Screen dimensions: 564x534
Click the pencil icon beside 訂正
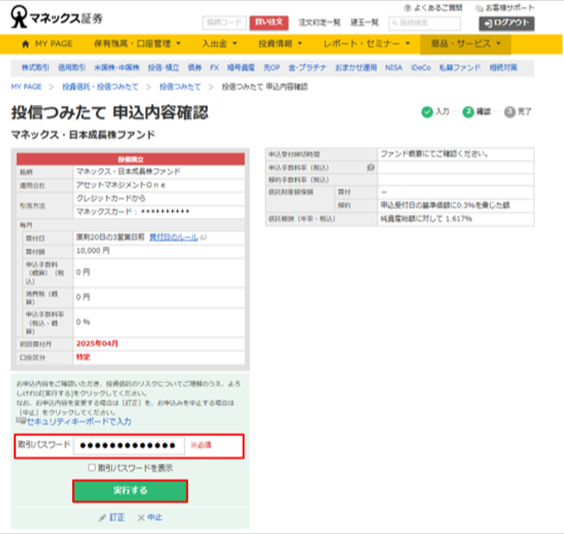pos(103,518)
